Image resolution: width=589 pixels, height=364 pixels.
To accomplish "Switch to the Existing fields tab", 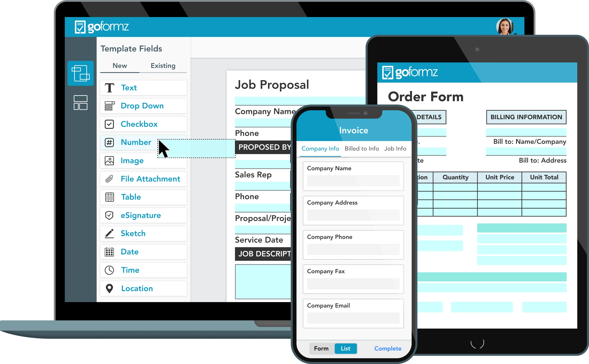I will (x=163, y=65).
